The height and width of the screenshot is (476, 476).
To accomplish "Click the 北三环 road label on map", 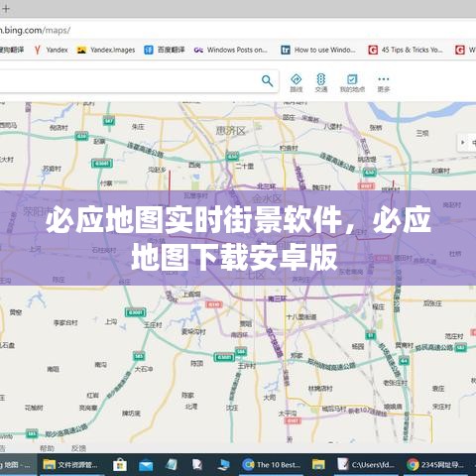I will click(x=267, y=186).
